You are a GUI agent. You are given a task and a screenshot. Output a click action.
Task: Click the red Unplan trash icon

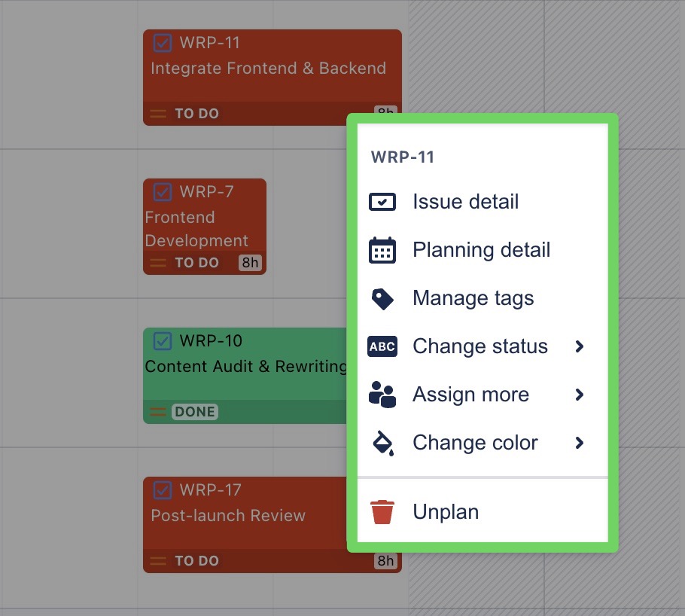[382, 512]
